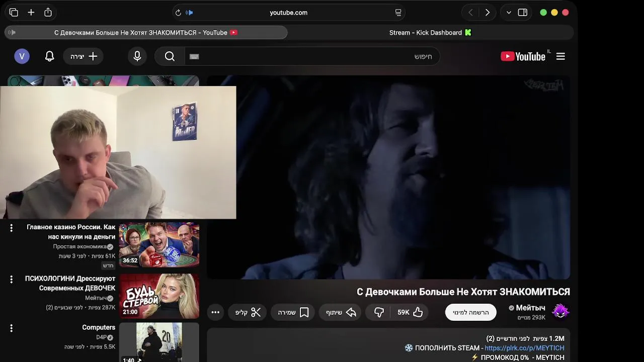
Task: Open the Computers video thumbnail
Action: point(159,342)
